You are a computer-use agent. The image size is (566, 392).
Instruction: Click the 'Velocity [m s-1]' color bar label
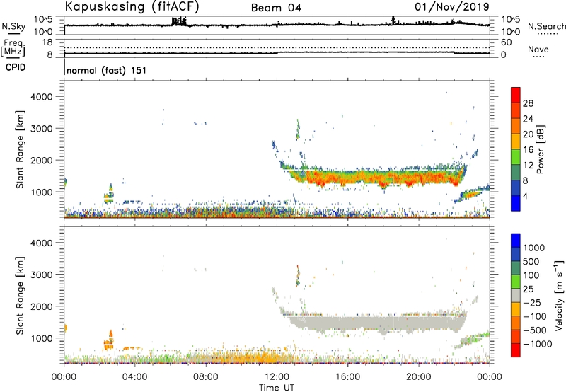pyautogui.click(x=559, y=295)
